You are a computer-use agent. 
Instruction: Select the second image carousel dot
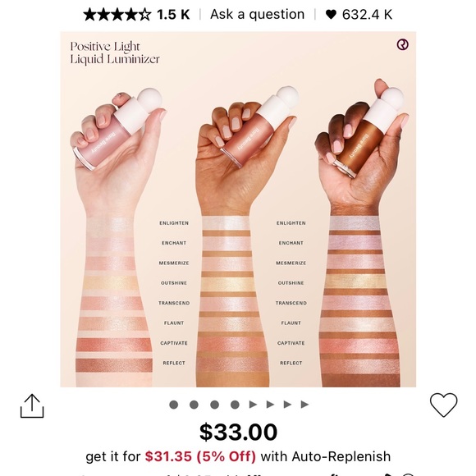pos(194,405)
